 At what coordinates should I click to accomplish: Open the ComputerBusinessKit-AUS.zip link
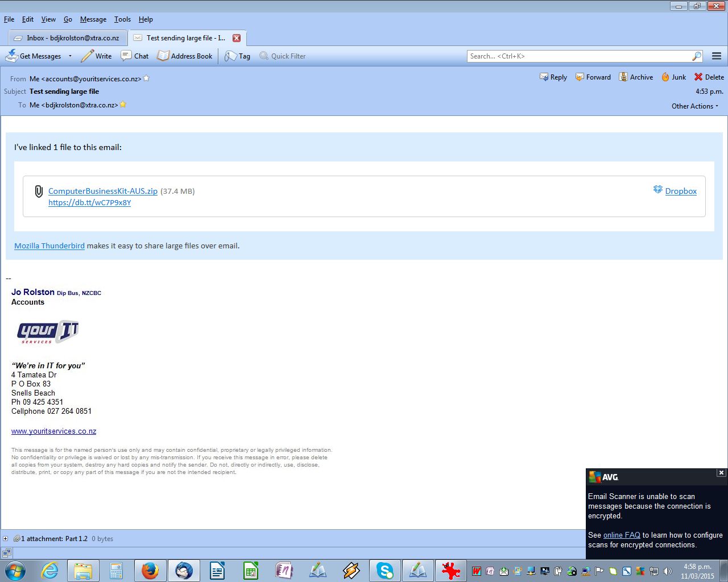coord(103,192)
